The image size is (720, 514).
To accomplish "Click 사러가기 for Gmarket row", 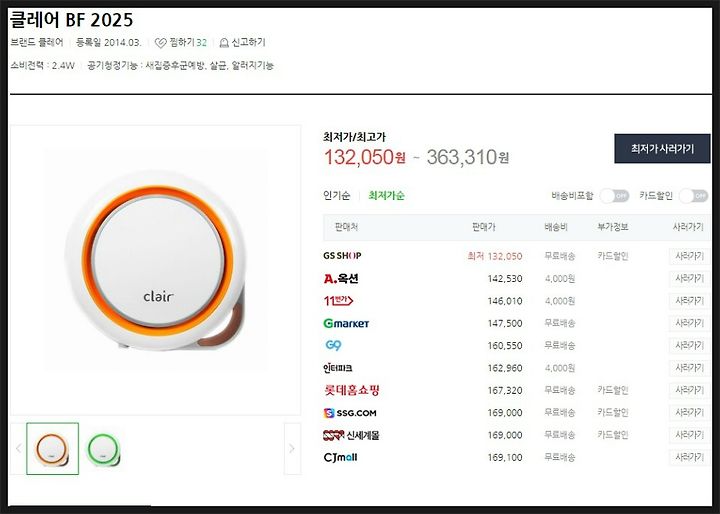I will pyautogui.click(x=690, y=323).
